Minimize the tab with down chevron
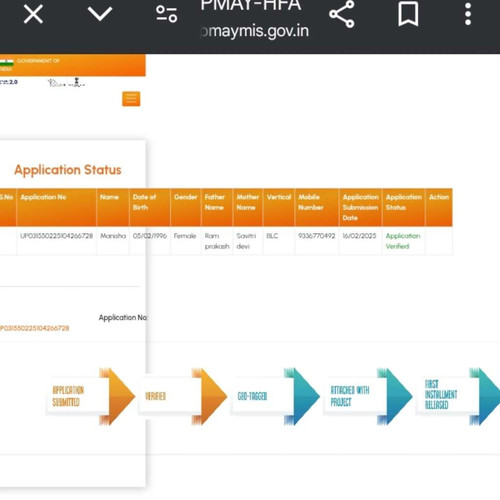 [100, 14]
